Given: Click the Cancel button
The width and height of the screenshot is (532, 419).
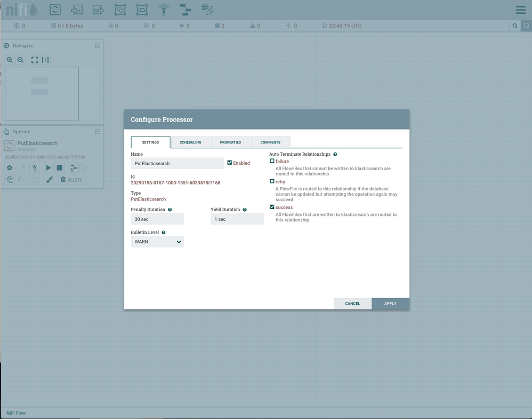Looking at the screenshot, I should click(x=352, y=304).
